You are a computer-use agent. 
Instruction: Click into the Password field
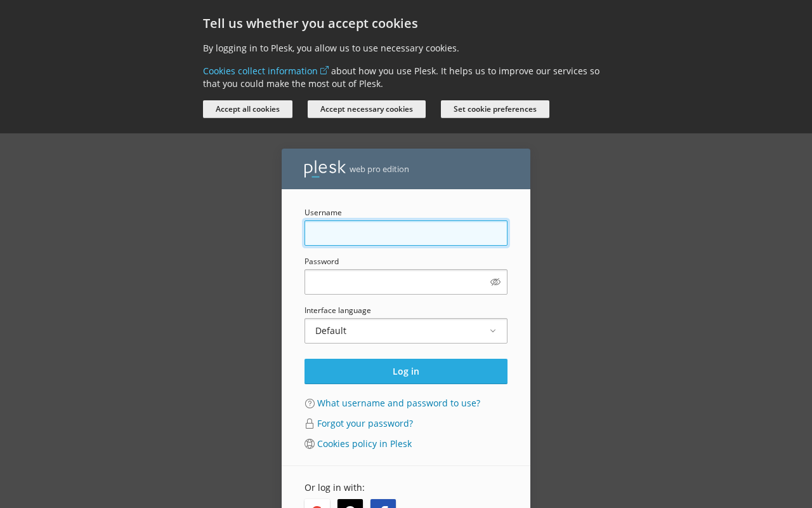pyautogui.click(x=396, y=282)
